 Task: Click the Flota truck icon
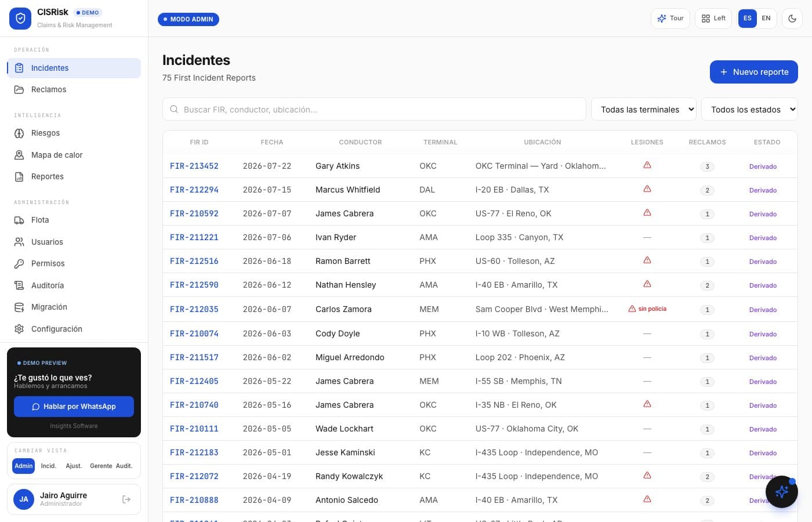tap(19, 220)
